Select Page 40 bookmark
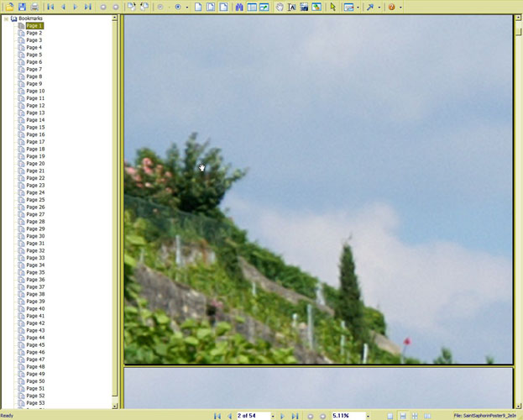 coord(34,309)
